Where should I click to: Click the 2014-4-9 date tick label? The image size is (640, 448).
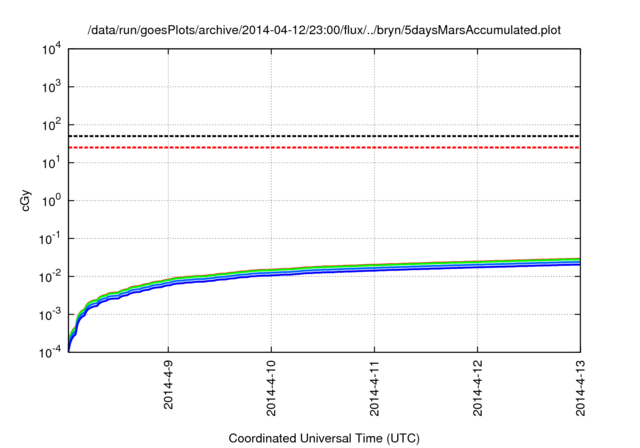pyautogui.click(x=168, y=384)
